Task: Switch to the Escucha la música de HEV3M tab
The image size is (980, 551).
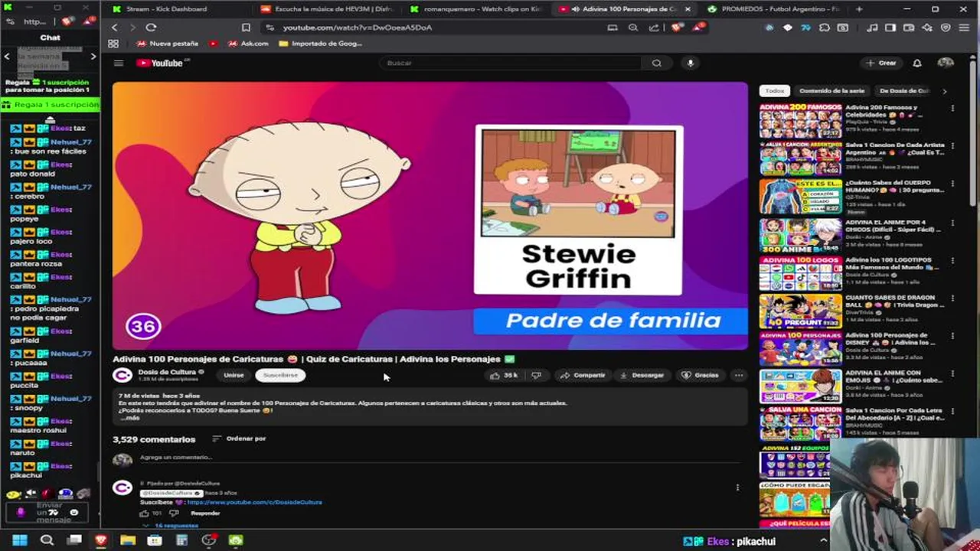Action: coord(328,9)
